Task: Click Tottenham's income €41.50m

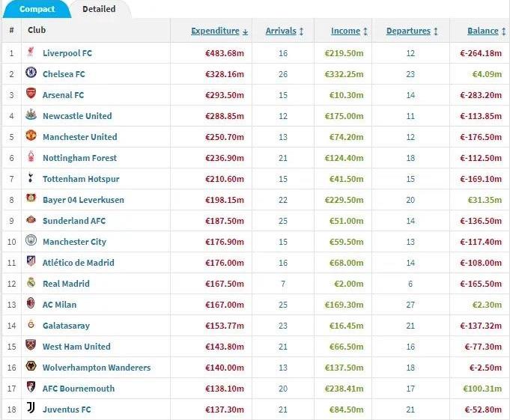Action: (x=347, y=179)
